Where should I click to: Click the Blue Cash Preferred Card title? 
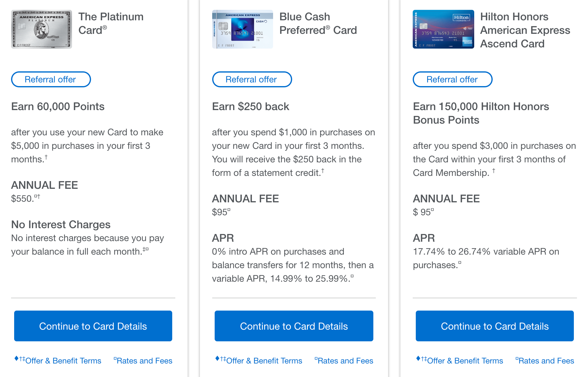point(318,23)
